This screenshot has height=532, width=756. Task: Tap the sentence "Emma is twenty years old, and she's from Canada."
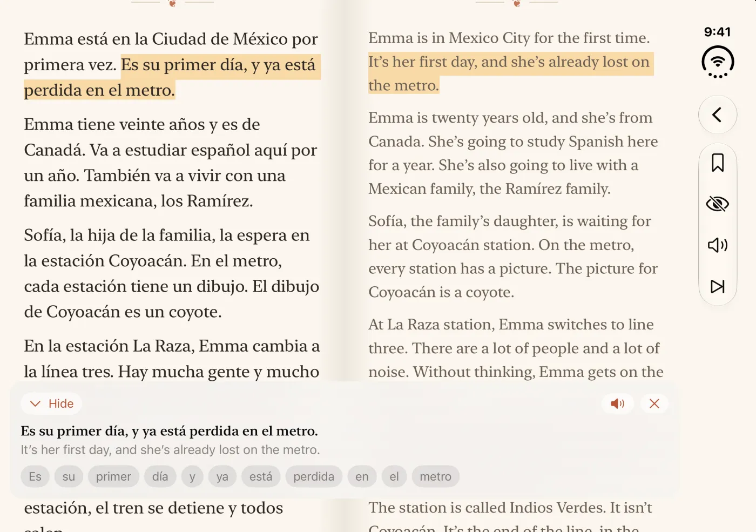click(510, 129)
